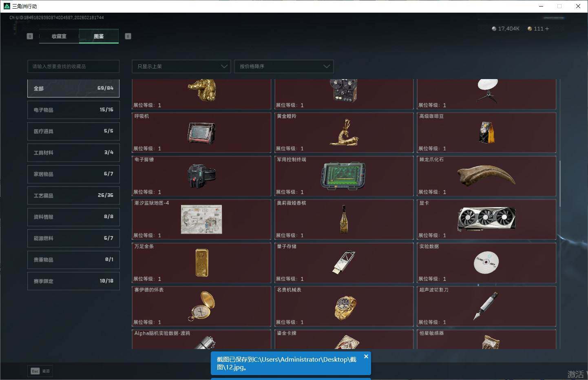Select the 量子存储 item icon

coord(344,263)
